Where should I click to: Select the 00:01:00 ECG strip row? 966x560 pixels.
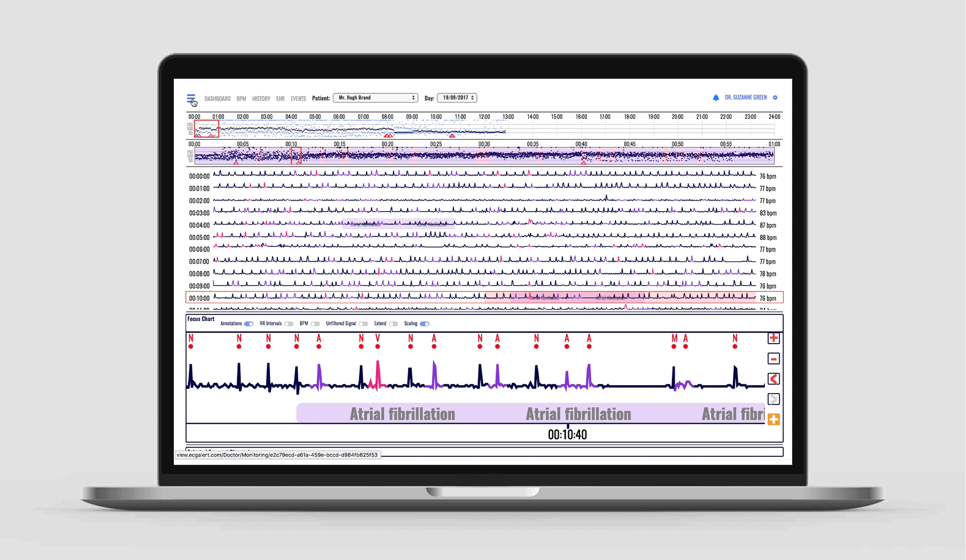pyautogui.click(x=484, y=188)
